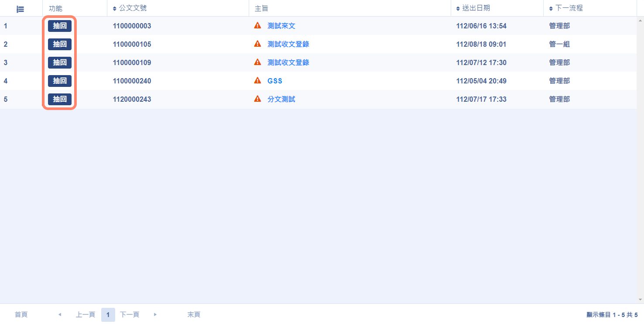Click scrollbar down arrow at right edge
This screenshot has width=644, height=324.
[x=640, y=300]
